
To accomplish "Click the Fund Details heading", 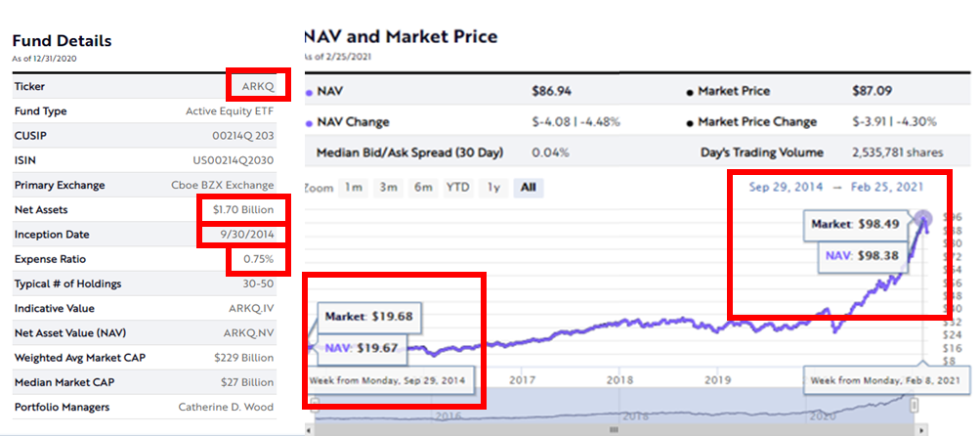I will 62,41.
